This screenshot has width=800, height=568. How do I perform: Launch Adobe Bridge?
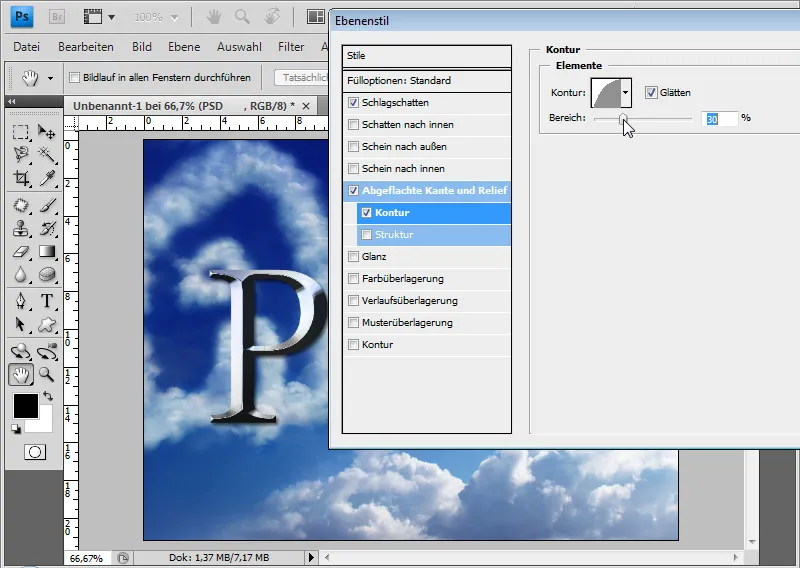tap(57, 17)
